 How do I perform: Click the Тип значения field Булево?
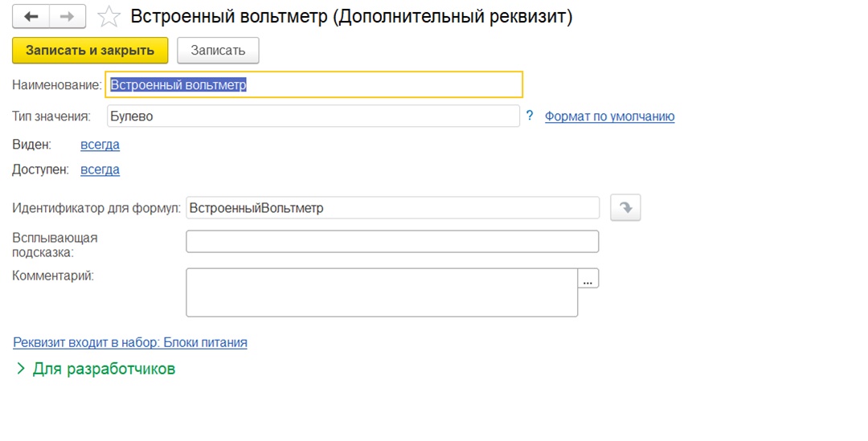(x=313, y=116)
